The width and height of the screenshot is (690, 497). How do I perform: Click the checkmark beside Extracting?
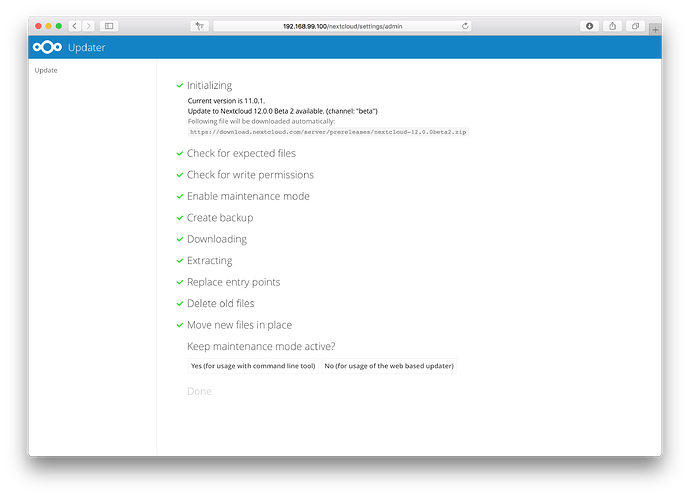click(x=180, y=261)
